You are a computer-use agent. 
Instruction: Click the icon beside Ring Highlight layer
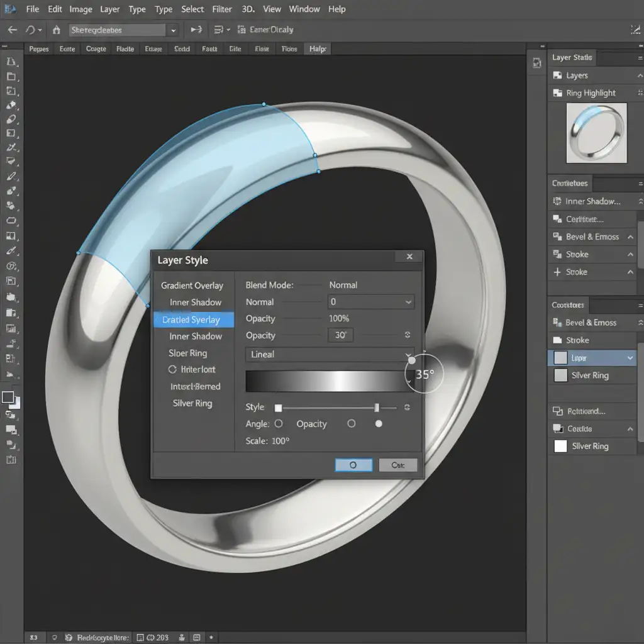point(557,93)
